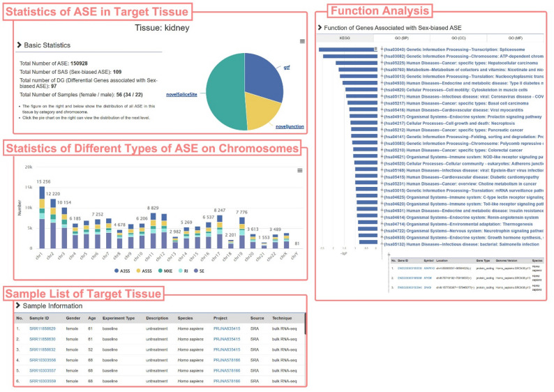Click the chr19 stacked bar
This screenshot has width=554, height=392.
242,233
